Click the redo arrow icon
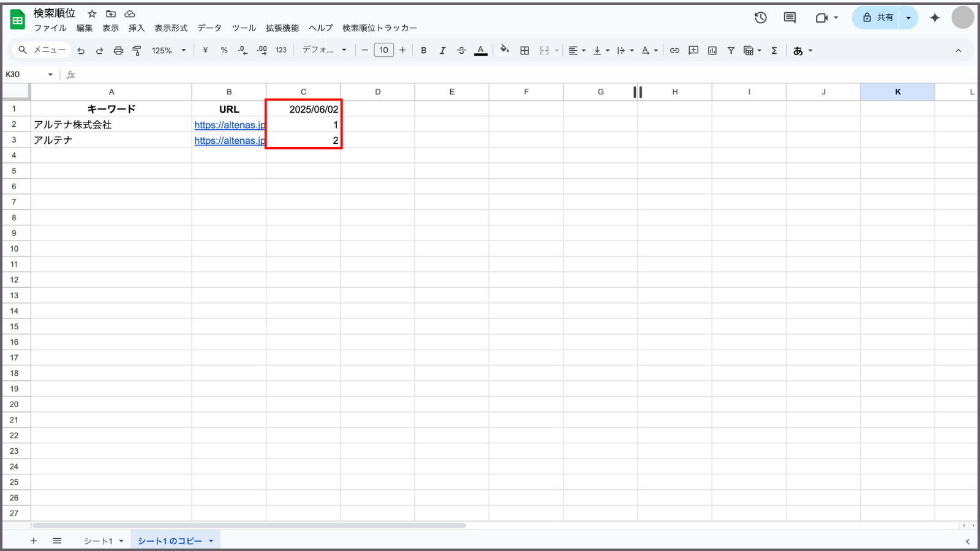This screenshot has width=980, height=551. (99, 51)
